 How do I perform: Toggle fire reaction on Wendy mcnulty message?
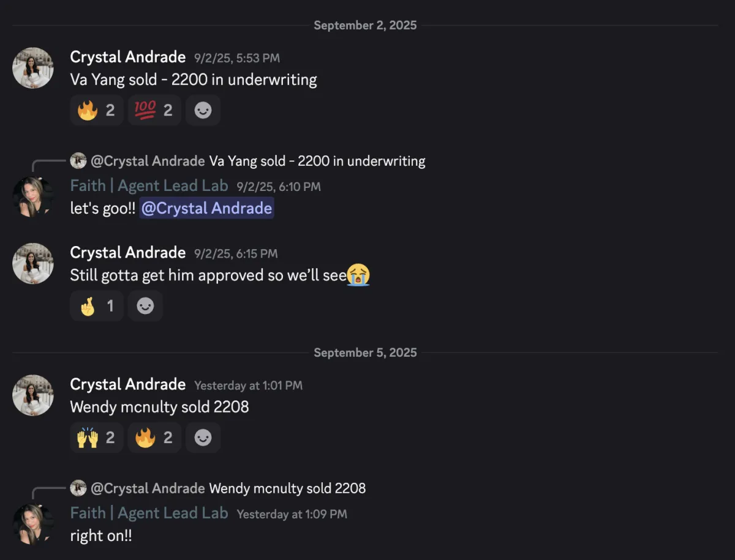(x=154, y=438)
